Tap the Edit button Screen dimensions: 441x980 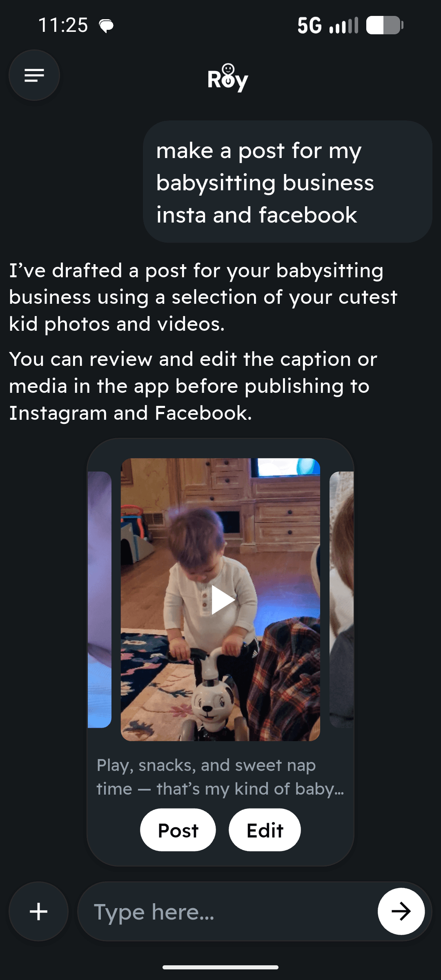pyautogui.click(x=265, y=830)
